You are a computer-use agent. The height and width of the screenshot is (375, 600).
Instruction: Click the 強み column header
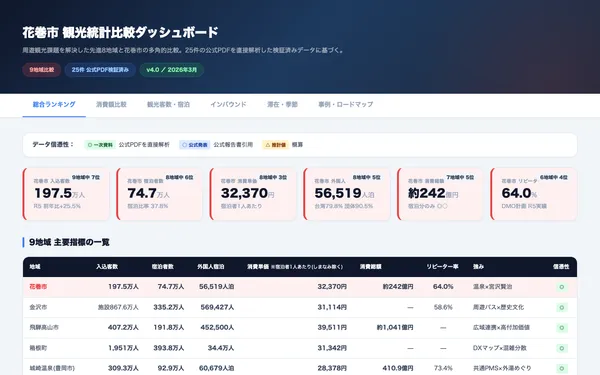478,267
